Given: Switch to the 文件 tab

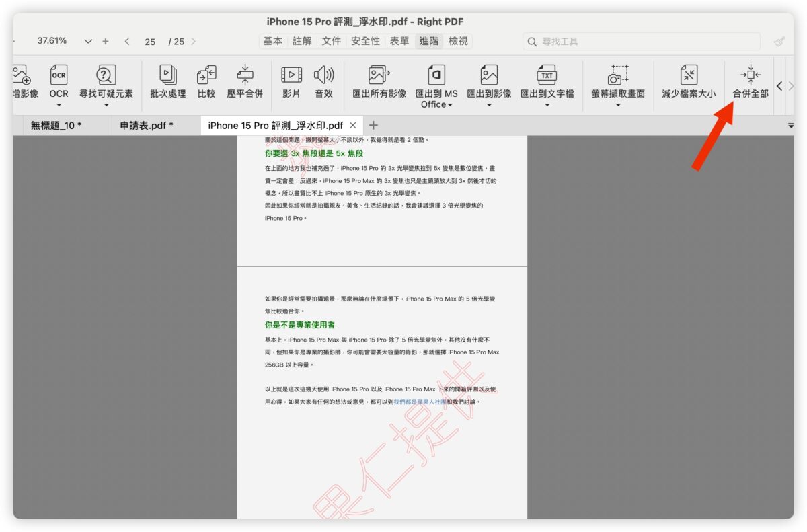Looking at the screenshot, I should [x=331, y=41].
